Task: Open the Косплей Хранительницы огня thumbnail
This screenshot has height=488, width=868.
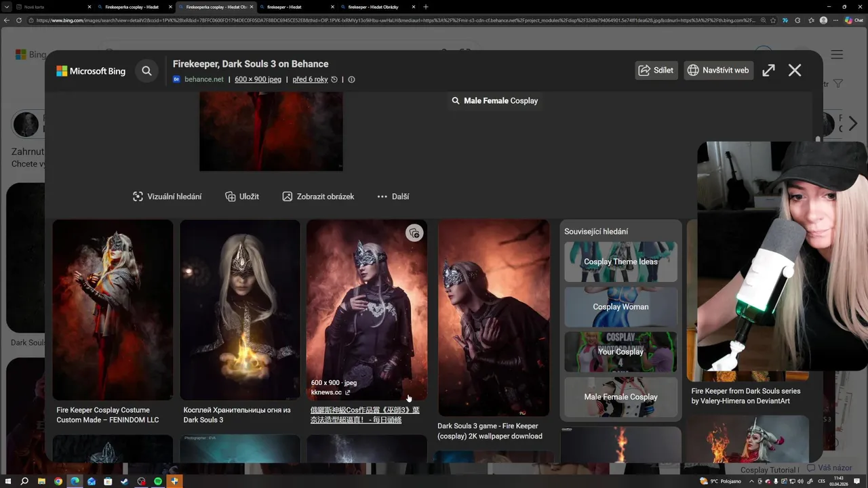Action: [x=240, y=310]
